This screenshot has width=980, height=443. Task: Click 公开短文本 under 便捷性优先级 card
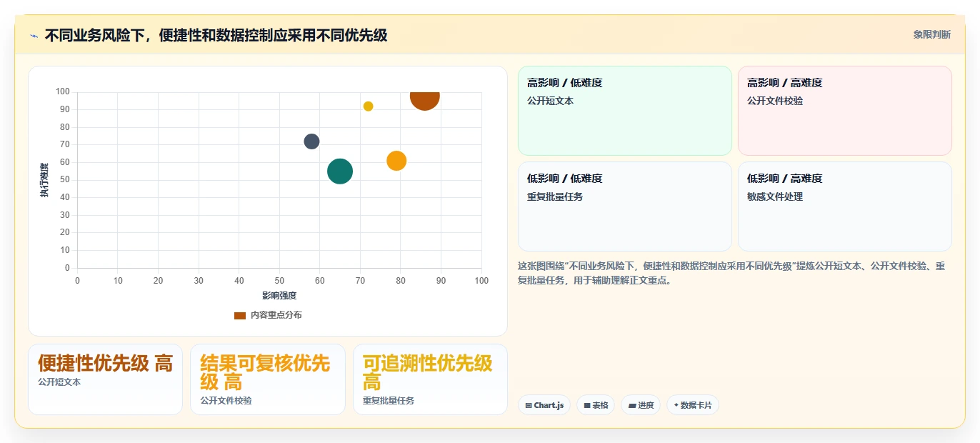point(59,382)
